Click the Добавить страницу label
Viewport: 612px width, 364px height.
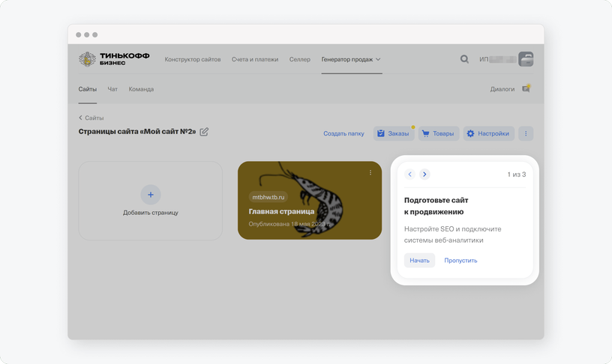pos(151,213)
